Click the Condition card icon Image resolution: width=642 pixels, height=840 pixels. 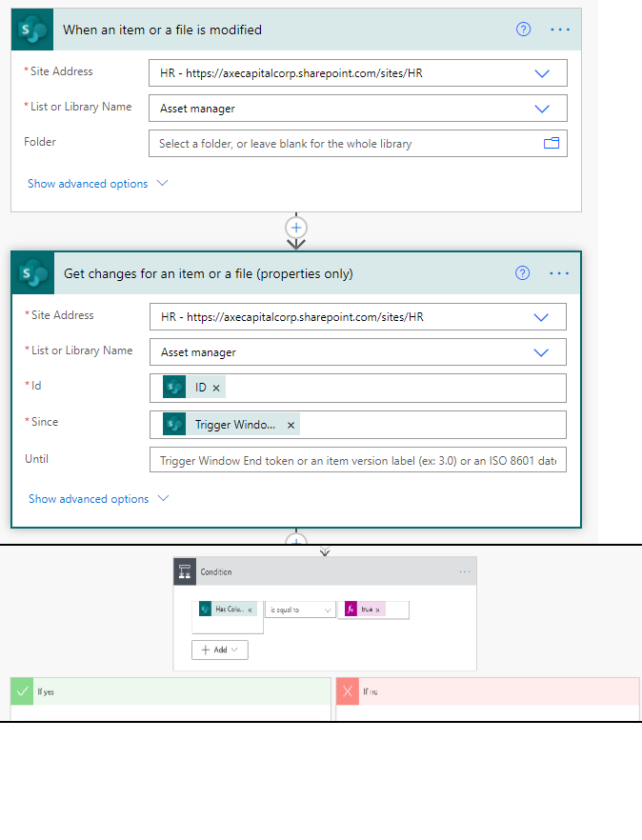pyautogui.click(x=185, y=571)
